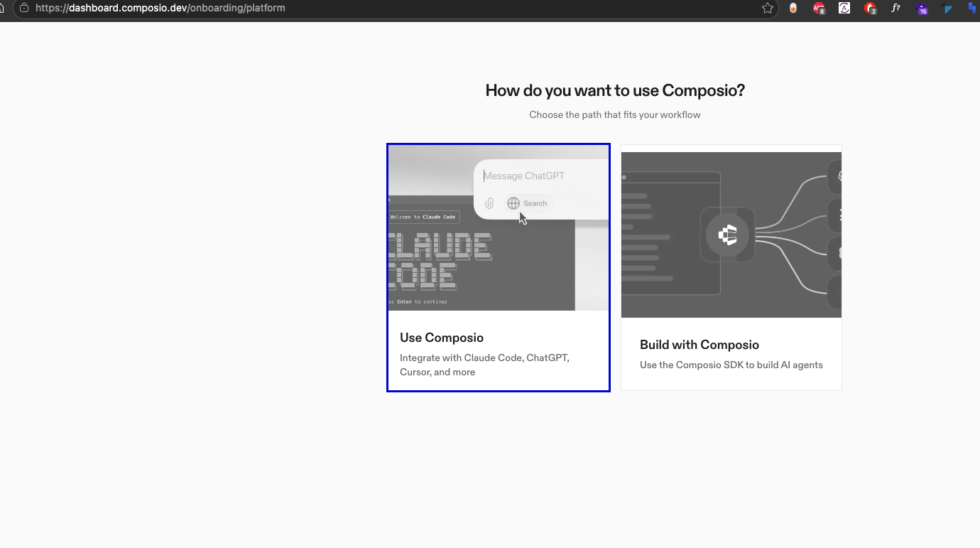Bookmark this page with the star icon
Image resolution: width=980 pixels, height=548 pixels.
768,8
